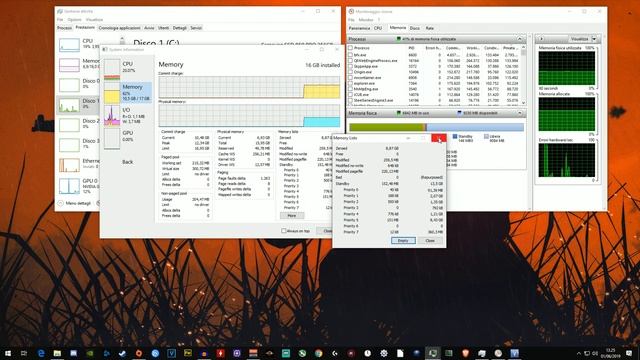
Task: Open Windows Start menu
Action: [x=8, y=353]
